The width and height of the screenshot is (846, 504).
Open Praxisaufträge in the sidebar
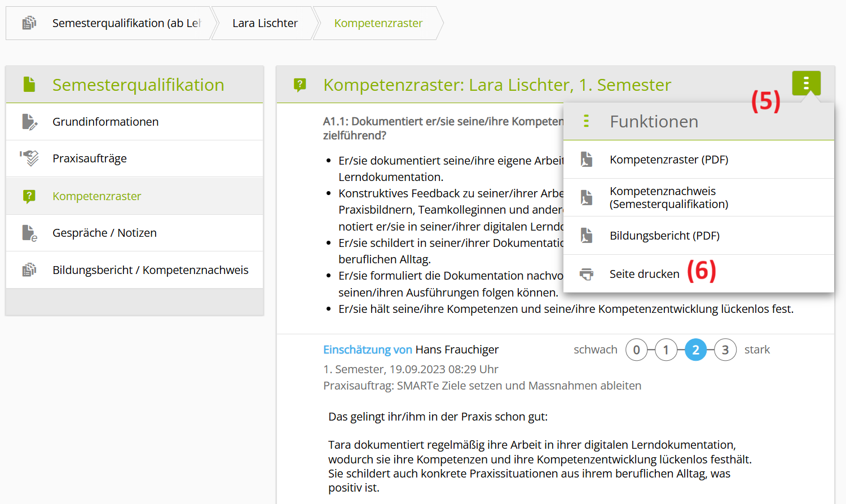click(90, 158)
